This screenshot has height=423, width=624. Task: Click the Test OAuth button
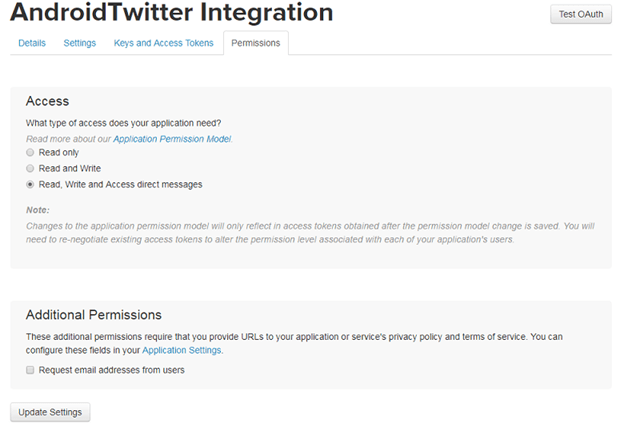pos(580,15)
